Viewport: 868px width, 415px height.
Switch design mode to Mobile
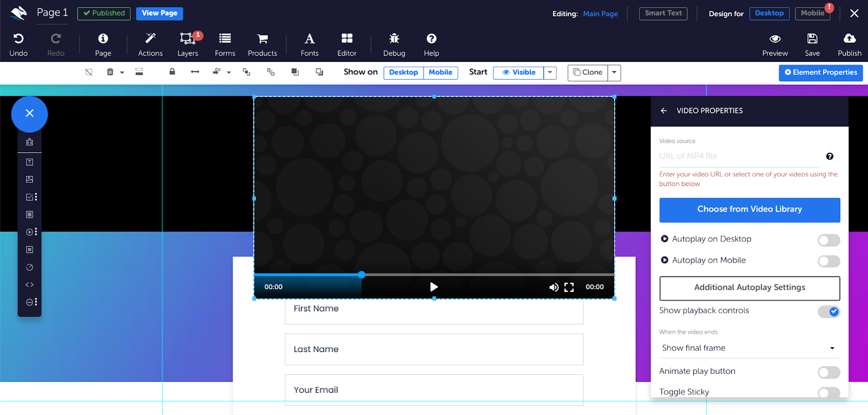click(812, 14)
